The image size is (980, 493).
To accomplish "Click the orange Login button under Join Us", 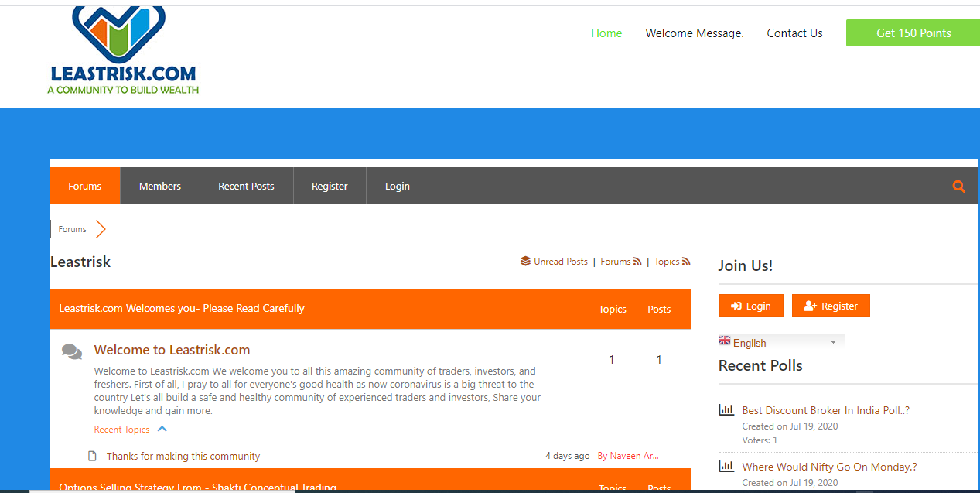I will tap(751, 306).
